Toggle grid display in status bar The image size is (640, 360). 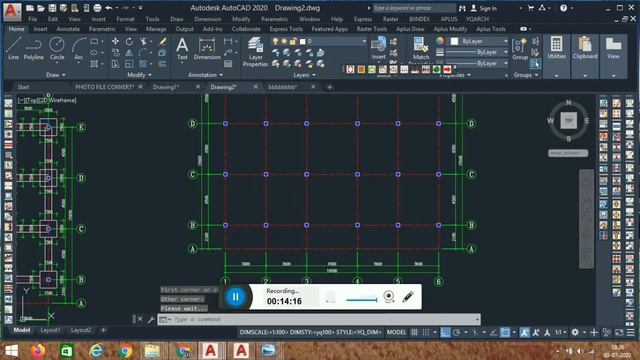414,332
